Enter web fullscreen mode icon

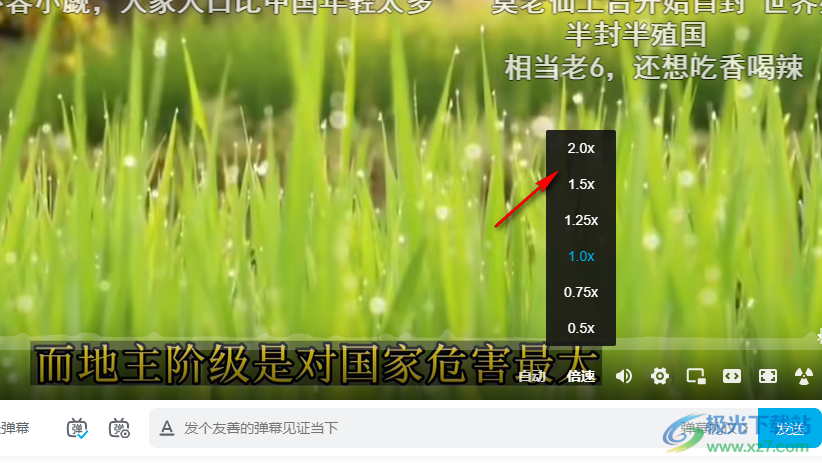tap(768, 376)
